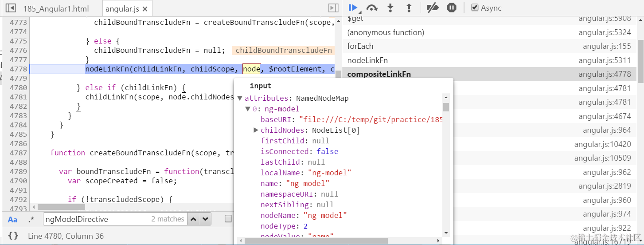Resume script execution

click(x=353, y=8)
